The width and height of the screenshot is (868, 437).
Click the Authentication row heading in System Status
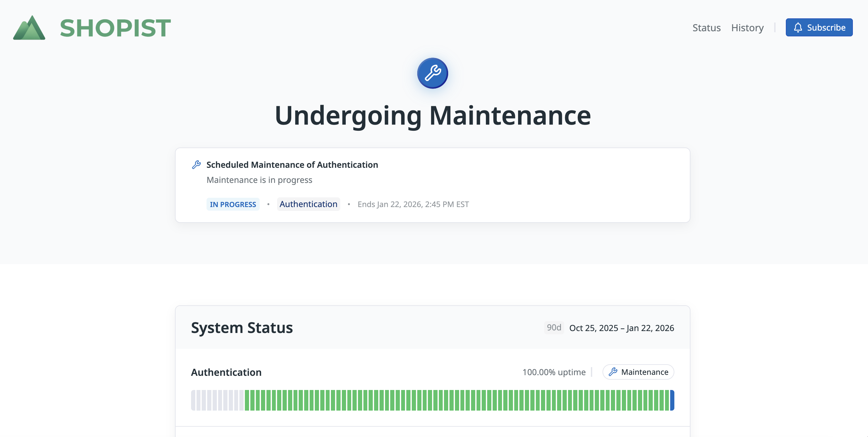pos(226,372)
